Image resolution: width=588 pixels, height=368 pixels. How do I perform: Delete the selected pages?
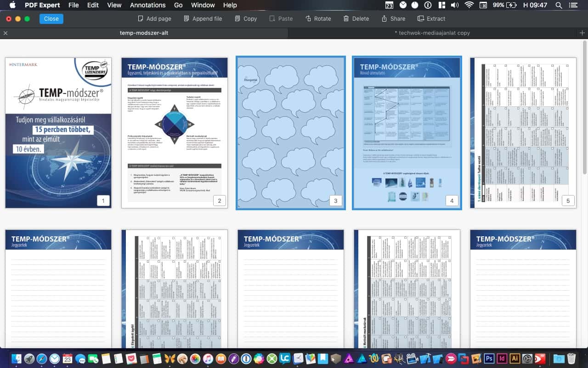click(356, 19)
